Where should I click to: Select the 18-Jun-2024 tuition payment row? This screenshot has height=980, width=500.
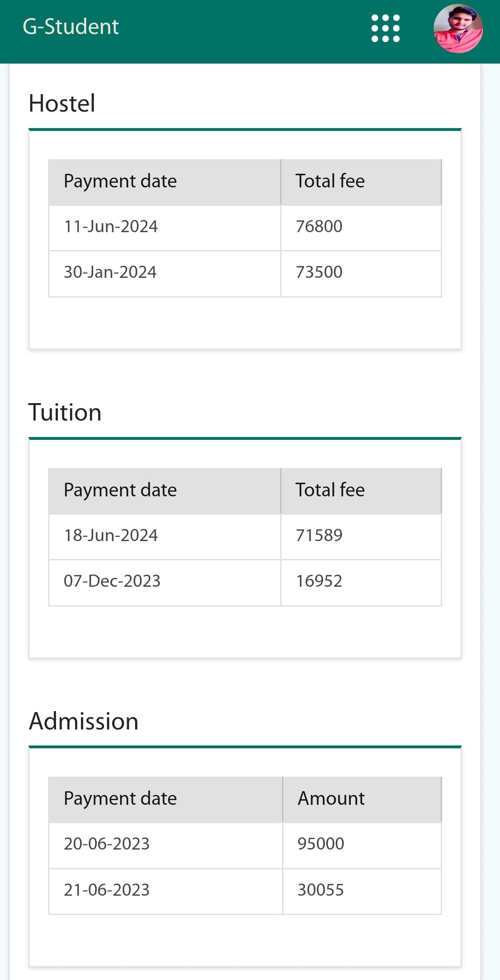[111, 535]
